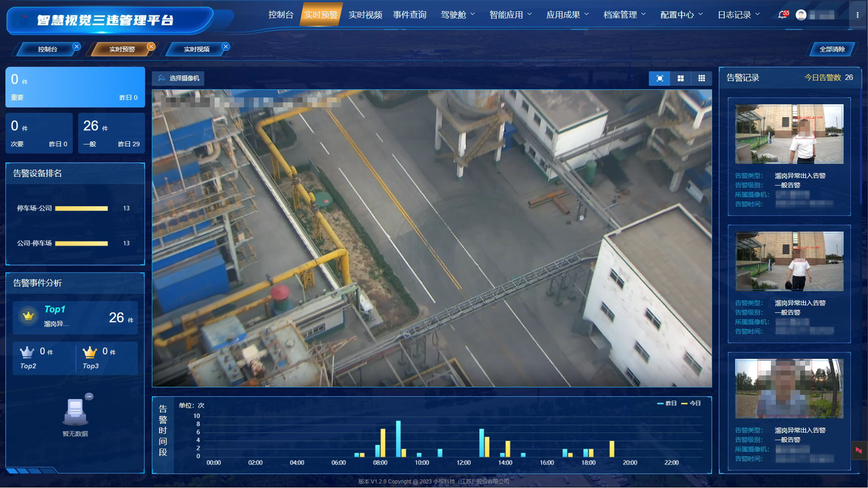Viewport: 868px width, 488px height.
Task: Switch to nine-camera grid layout
Action: click(x=701, y=78)
